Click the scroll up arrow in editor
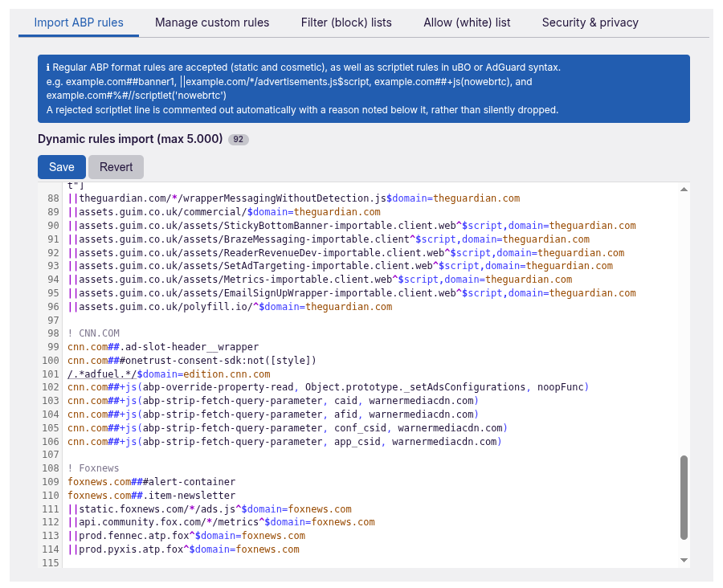This screenshot has height=588, width=723. (684, 190)
